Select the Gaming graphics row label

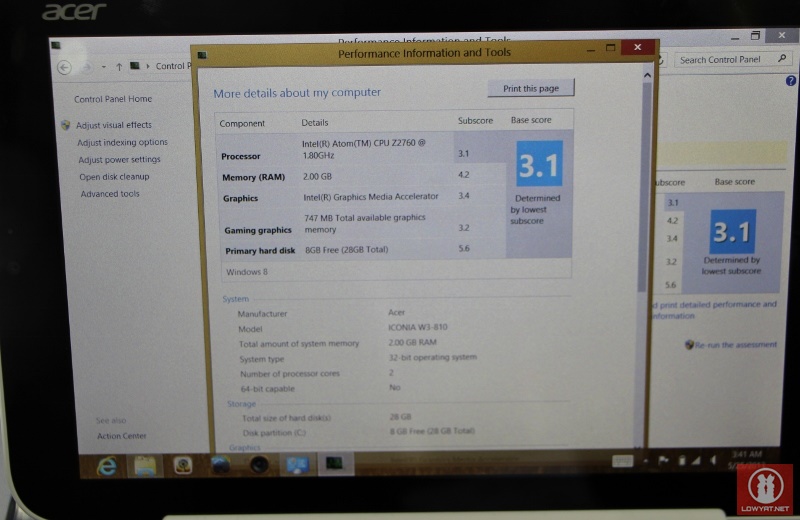(x=258, y=230)
